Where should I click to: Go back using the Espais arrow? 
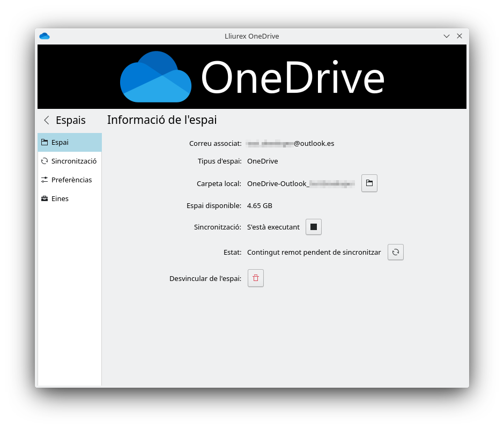pyautogui.click(x=47, y=120)
